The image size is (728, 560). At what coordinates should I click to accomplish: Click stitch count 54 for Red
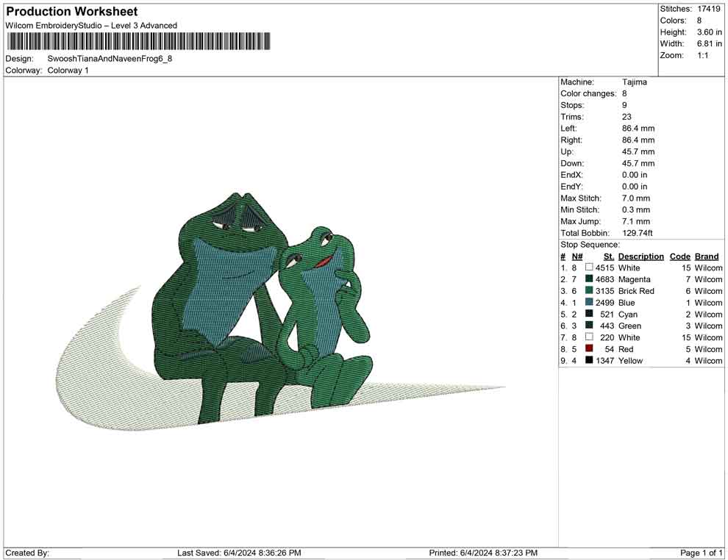point(609,349)
